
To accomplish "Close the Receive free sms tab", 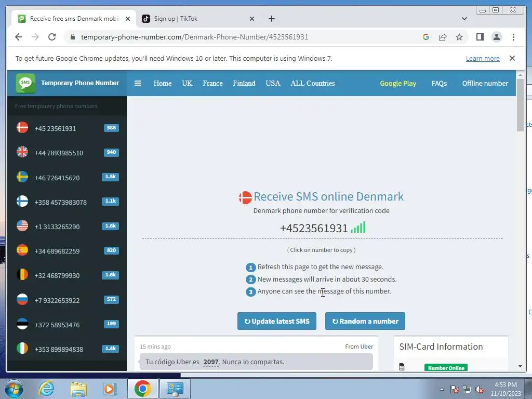I will (128, 19).
